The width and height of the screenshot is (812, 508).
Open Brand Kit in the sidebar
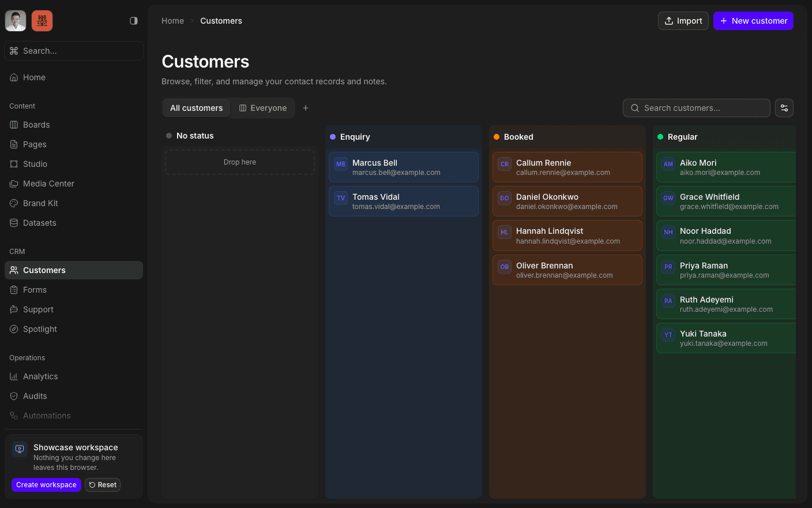[x=74, y=203]
